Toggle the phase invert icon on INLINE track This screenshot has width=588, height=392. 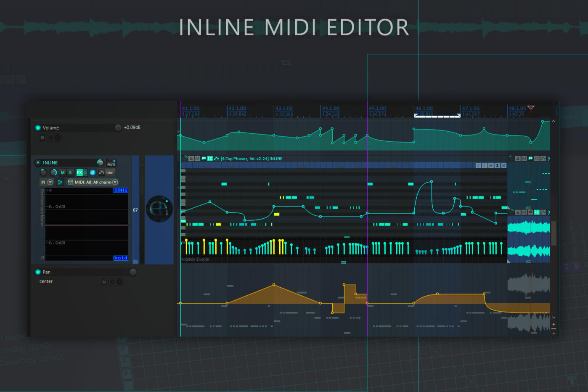(x=93, y=172)
